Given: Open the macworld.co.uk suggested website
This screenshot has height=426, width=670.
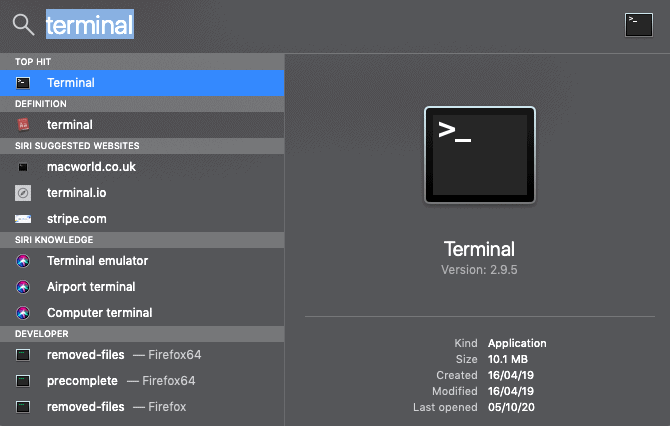Looking at the screenshot, I should [142, 167].
